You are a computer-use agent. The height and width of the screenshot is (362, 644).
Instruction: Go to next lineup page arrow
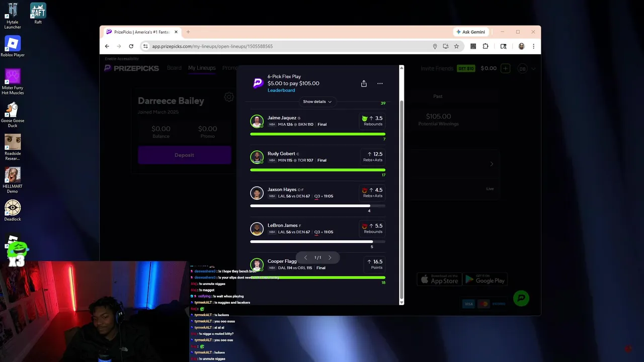[330, 257]
